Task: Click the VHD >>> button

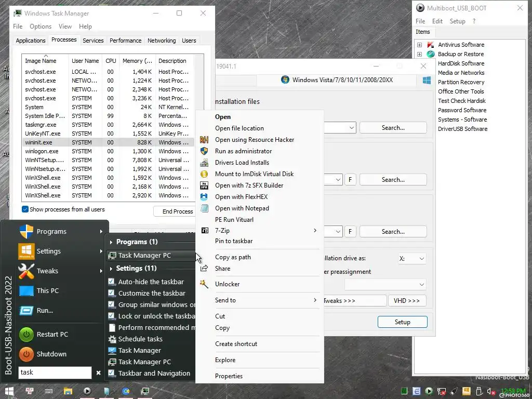Action: pyautogui.click(x=407, y=301)
